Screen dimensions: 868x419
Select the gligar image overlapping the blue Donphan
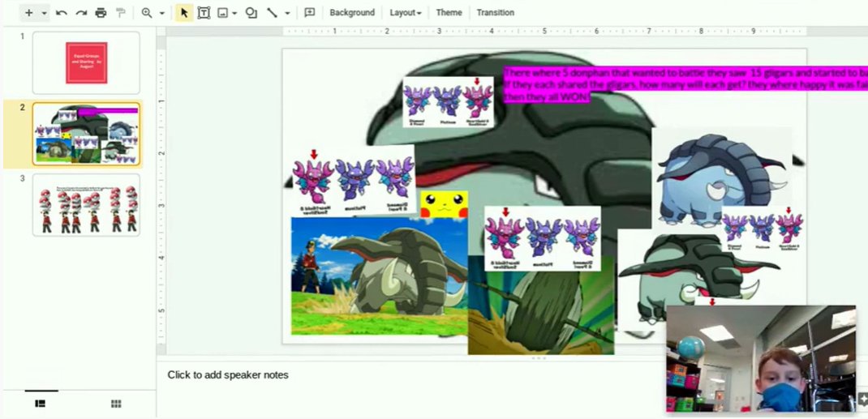763,229
